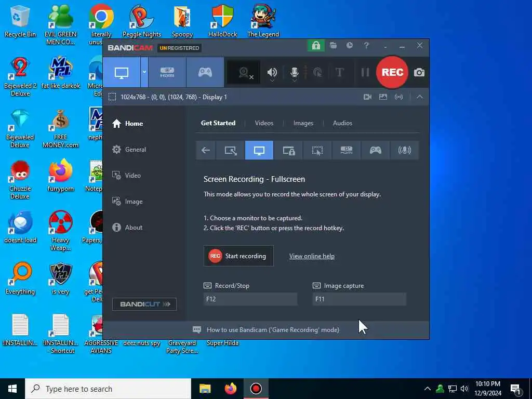Click the Record/Stop hotkey field F12

point(250,299)
